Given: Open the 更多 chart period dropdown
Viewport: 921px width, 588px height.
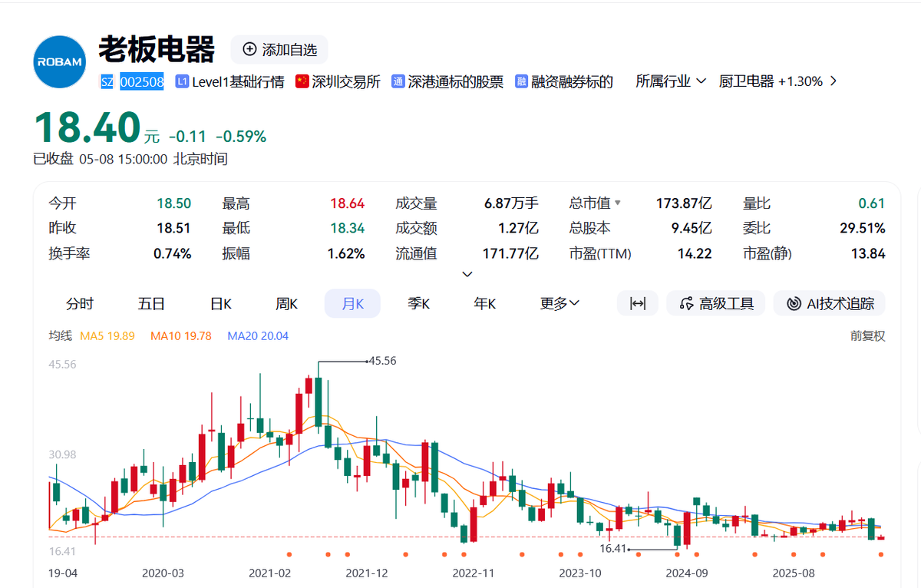Looking at the screenshot, I should pyautogui.click(x=560, y=304).
